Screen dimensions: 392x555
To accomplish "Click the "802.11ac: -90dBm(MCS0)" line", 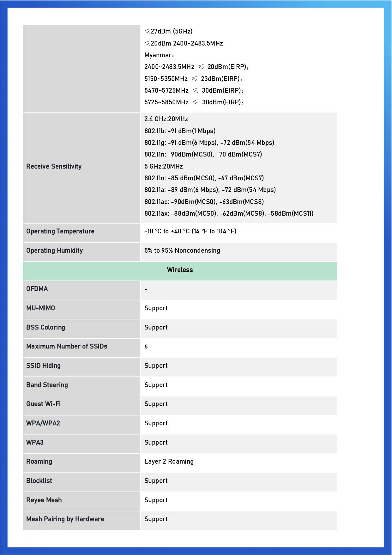I will [x=204, y=202].
